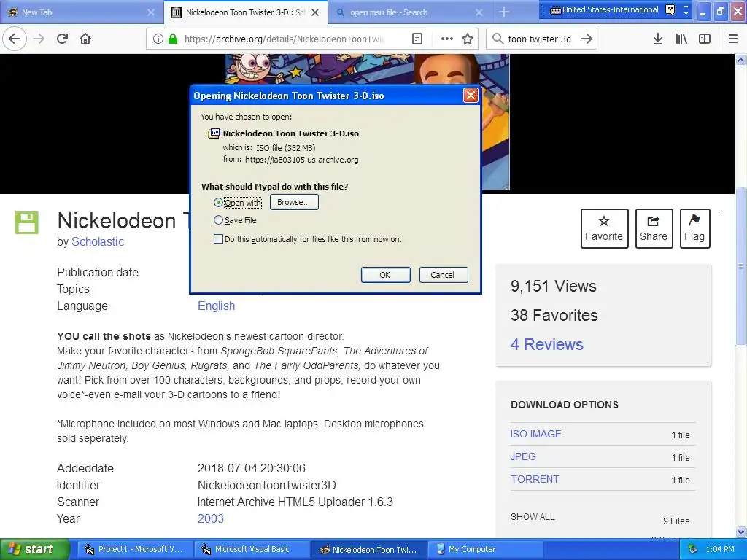
Task: Close the Nickelodeon Toon Twister tab
Action: point(315,12)
